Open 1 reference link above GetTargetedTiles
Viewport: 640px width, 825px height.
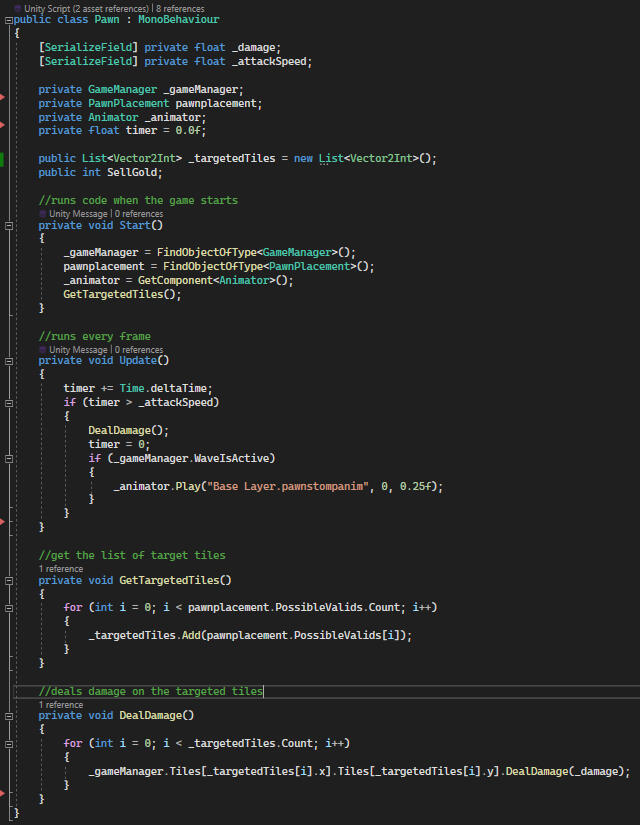[61, 568]
